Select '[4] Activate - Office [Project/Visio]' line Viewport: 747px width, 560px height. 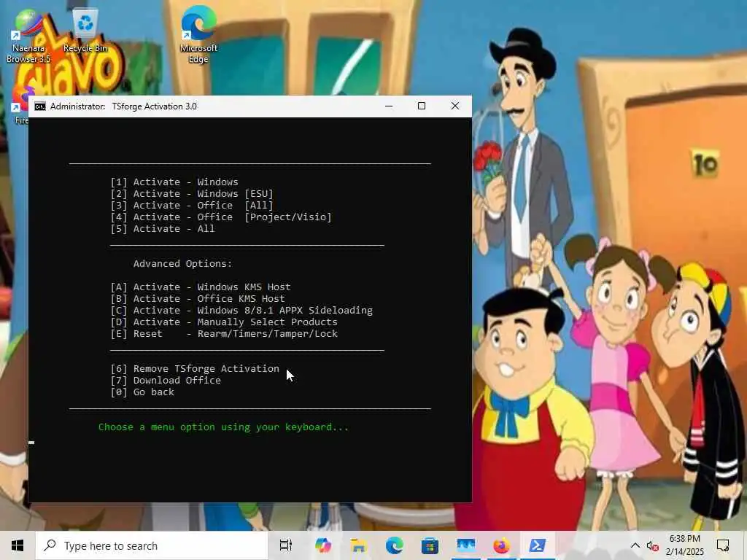(x=221, y=217)
